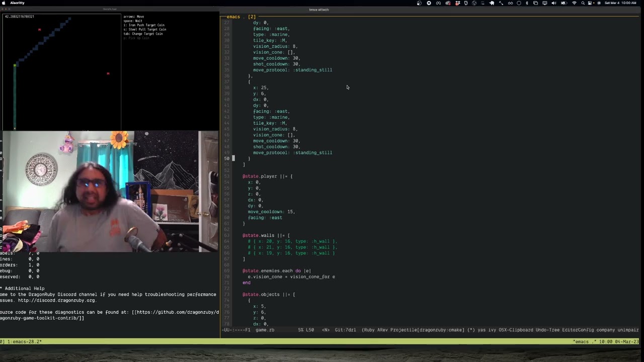The height and width of the screenshot is (362, 644).
Task: Click '@state.objects ||= [' code line
Action: (x=269, y=295)
